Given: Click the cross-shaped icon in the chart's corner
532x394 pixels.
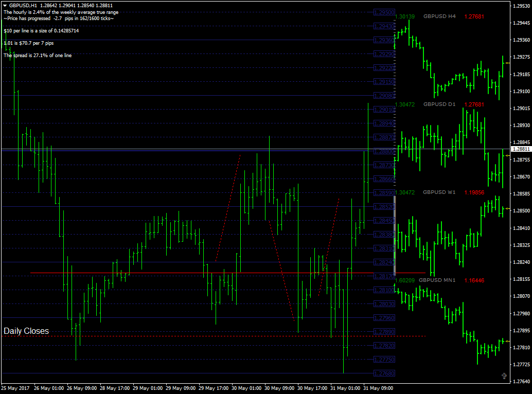Looking at the screenshot, I should tap(504, 375).
